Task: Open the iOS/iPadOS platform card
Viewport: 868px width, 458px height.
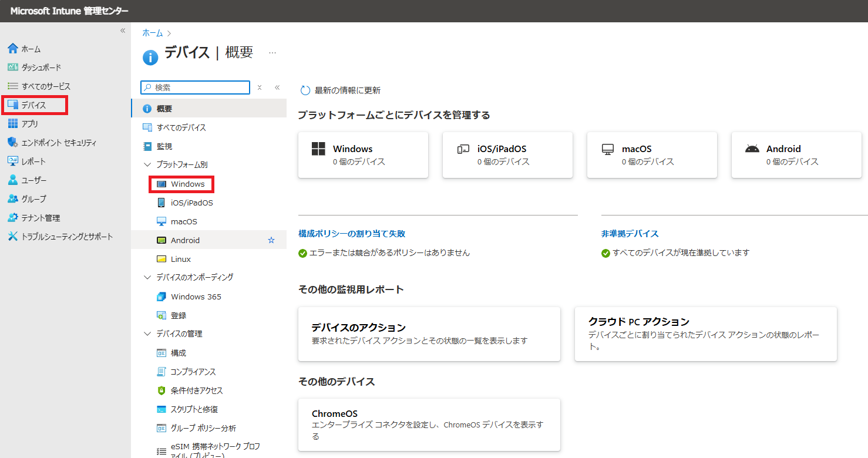Action: click(x=508, y=155)
